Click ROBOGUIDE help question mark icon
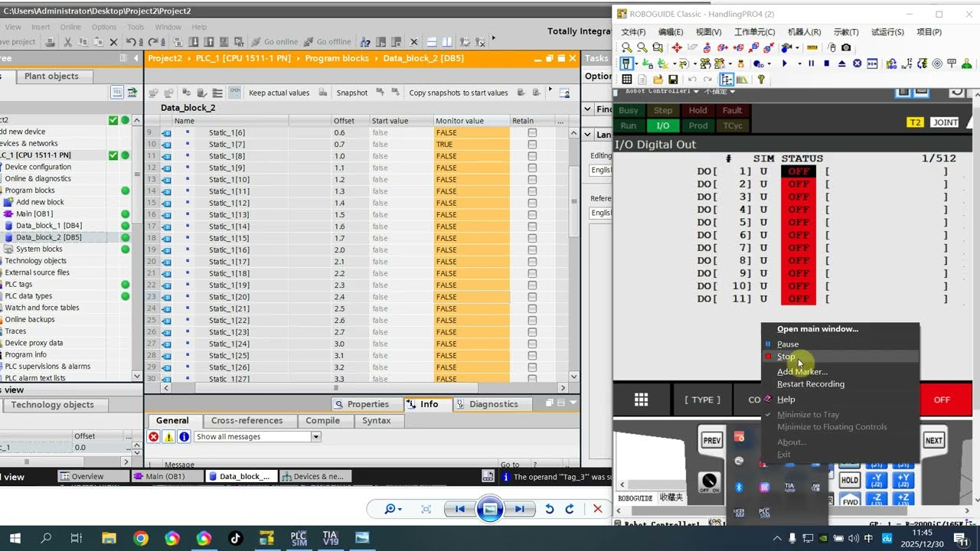This screenshot has height=551, width=980. [761, 80]
